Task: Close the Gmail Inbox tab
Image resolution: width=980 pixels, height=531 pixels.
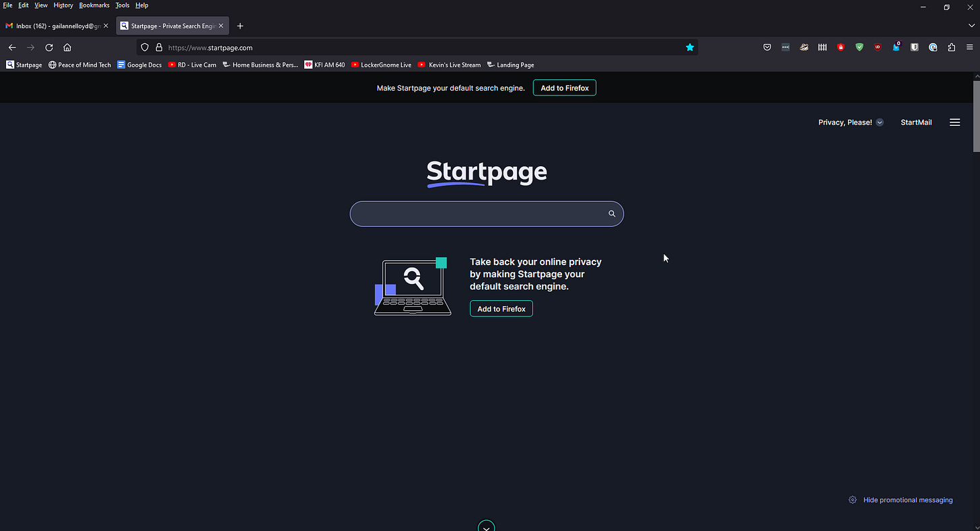Action: pos(106,26)
